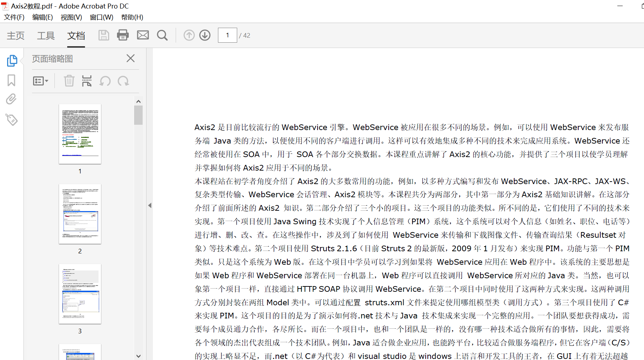Select page 3 thumbnail
The height and width of the screenshot is (360, 644).
(80, 294)
